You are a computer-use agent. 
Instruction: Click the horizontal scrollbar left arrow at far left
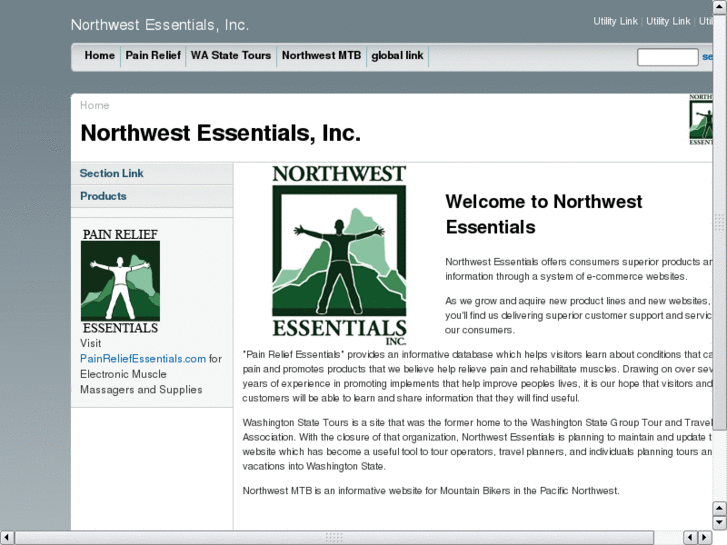(x=6, y=537)
